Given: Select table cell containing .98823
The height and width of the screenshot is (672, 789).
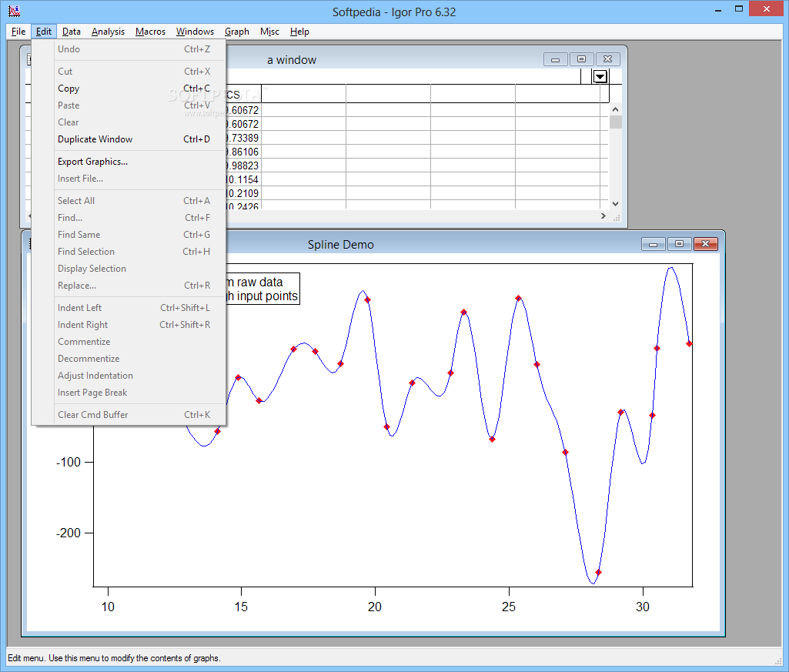Looking at the screenshot, I should [243, 165].
